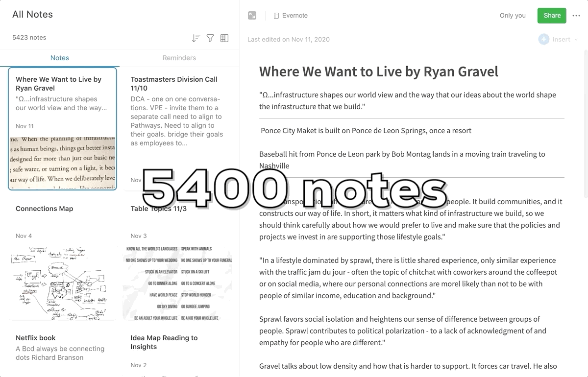This screenshot has width=588, height=377.
Task: Open the more actions ellipsis menu
Action: click(x=576, y=16)
